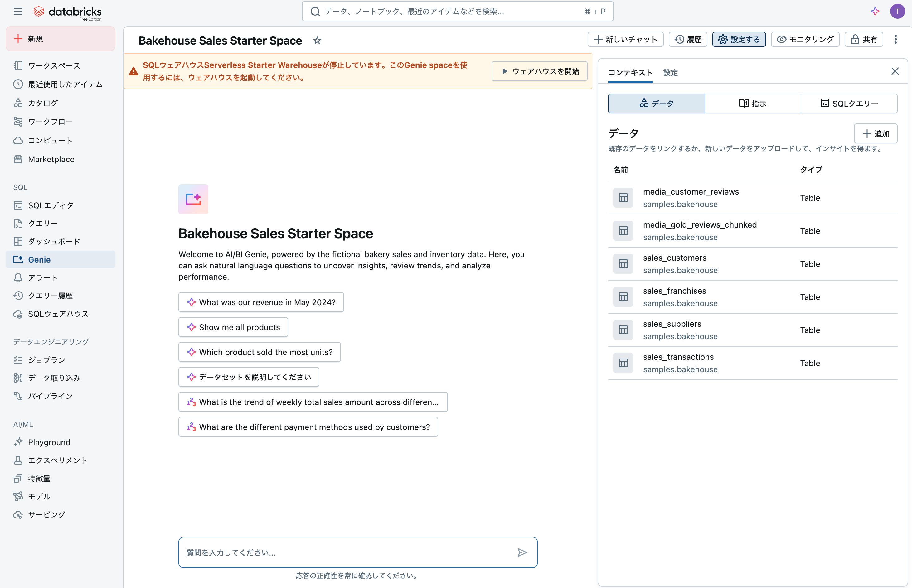This screenshot has height=588, width=912.
Task: Click the sales_transactions table icon
Action: (623, 363)
